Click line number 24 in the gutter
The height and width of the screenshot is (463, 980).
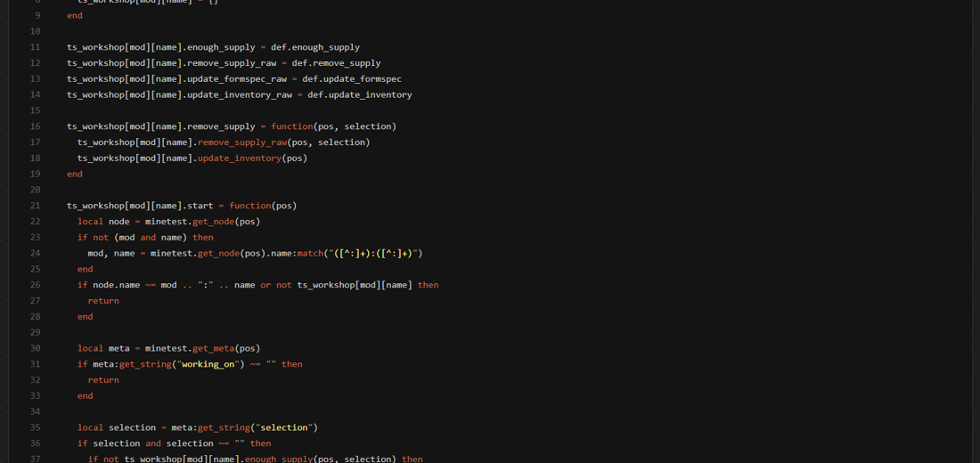click(x=35, y=253)
